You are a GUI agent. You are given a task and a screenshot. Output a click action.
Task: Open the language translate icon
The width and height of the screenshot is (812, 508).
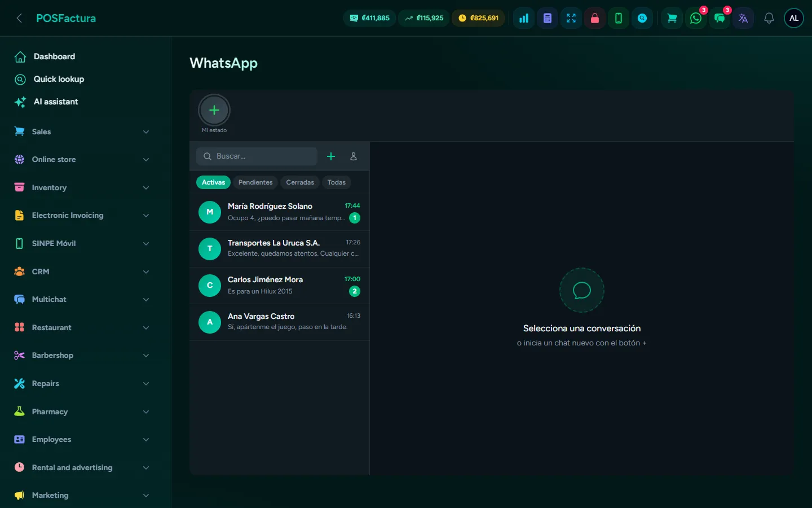tap(743, 18)
